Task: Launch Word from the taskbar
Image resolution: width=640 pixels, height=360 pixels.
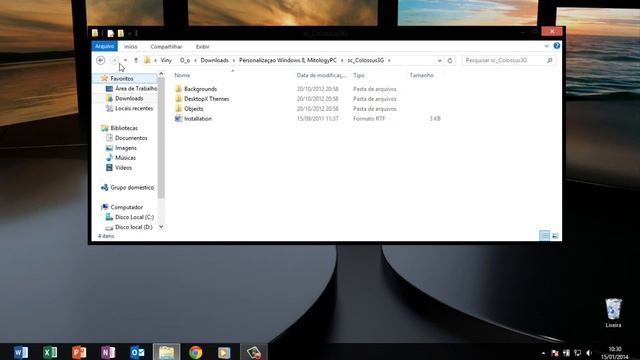Action: 21,352
